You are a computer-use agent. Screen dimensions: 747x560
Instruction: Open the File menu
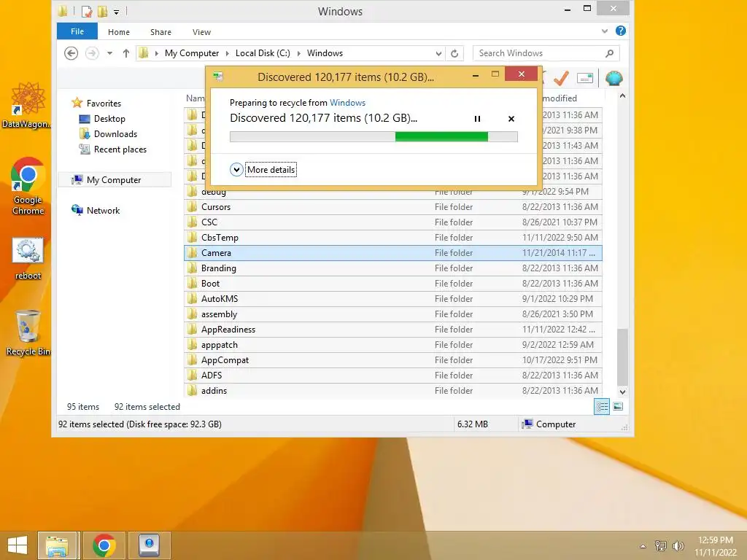(x=77, y=31)
